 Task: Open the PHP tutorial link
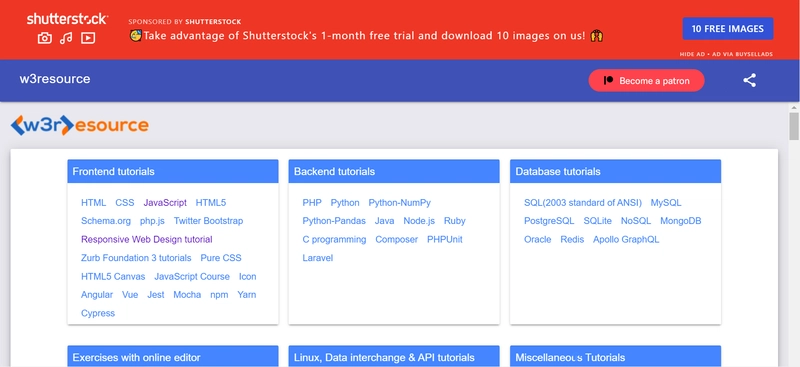pyautogui.click(x=312, y=203)
